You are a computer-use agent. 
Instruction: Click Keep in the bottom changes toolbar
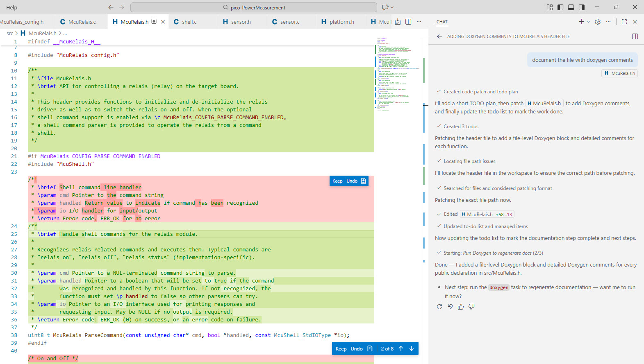tap(341, 349)
